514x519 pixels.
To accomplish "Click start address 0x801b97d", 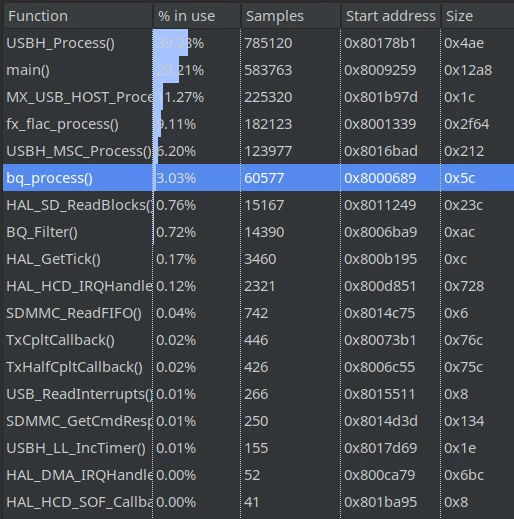I will (381, 97).
